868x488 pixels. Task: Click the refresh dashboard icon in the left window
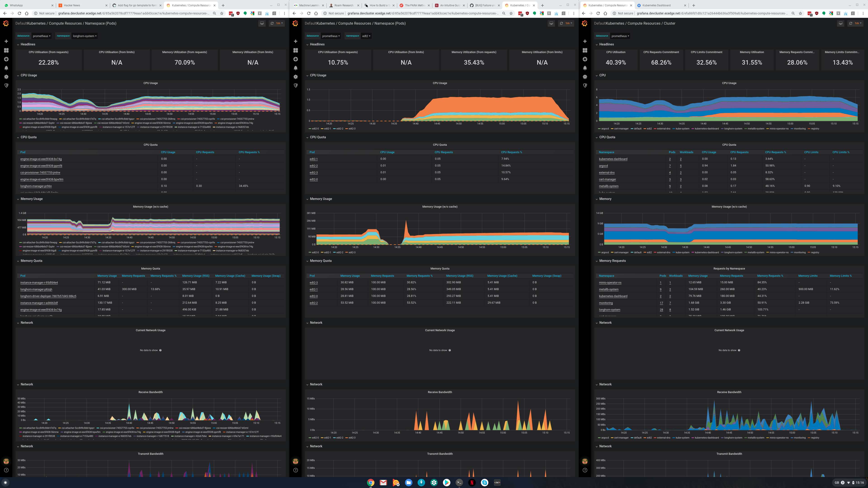[272, 23]
